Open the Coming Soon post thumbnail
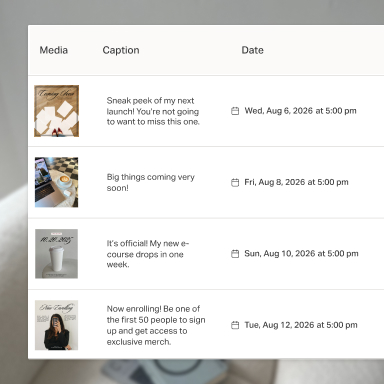 57,111
